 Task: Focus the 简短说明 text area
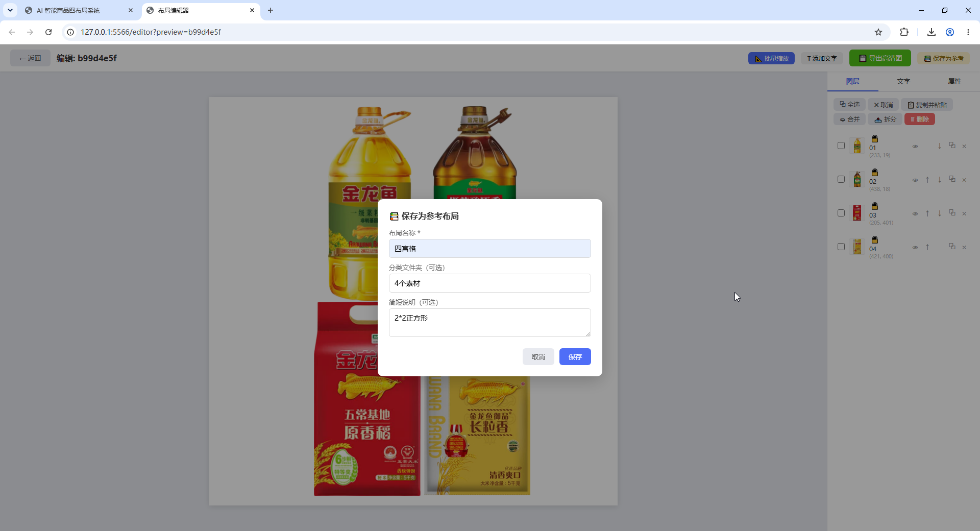(490, 323)
